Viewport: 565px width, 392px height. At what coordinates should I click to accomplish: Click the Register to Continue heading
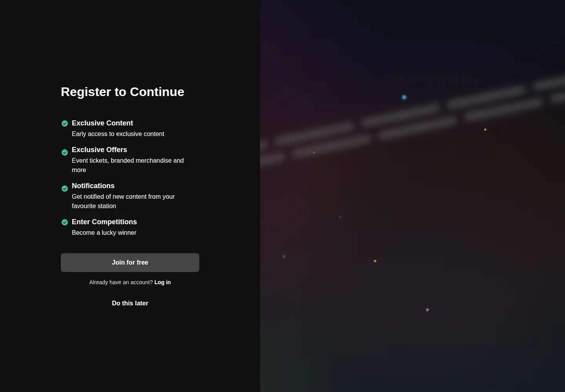[122, 92]
